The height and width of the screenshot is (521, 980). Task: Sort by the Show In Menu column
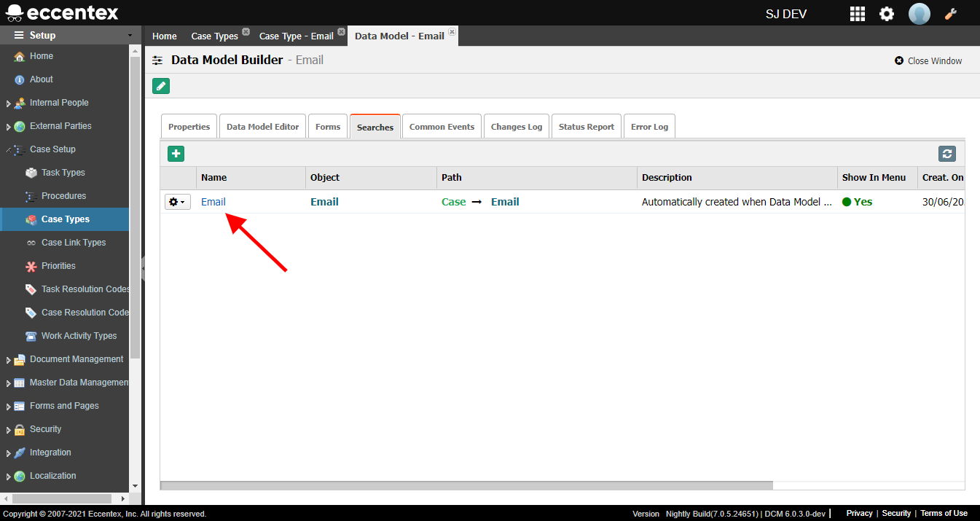pos(877,178)
